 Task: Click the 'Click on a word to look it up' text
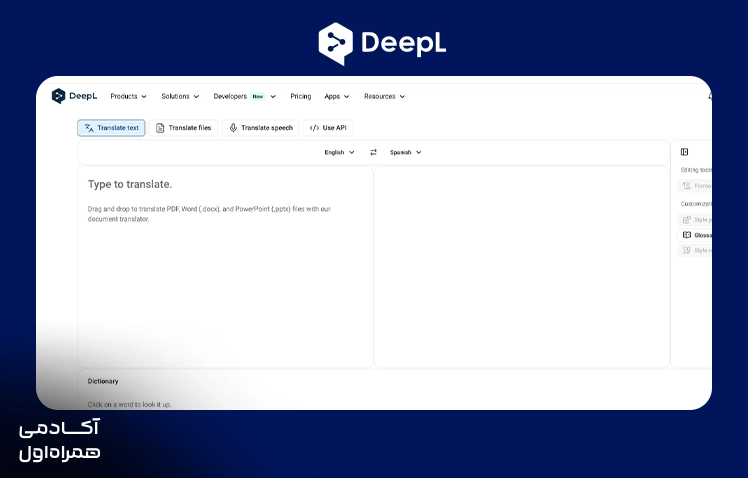tap(129, 405)
